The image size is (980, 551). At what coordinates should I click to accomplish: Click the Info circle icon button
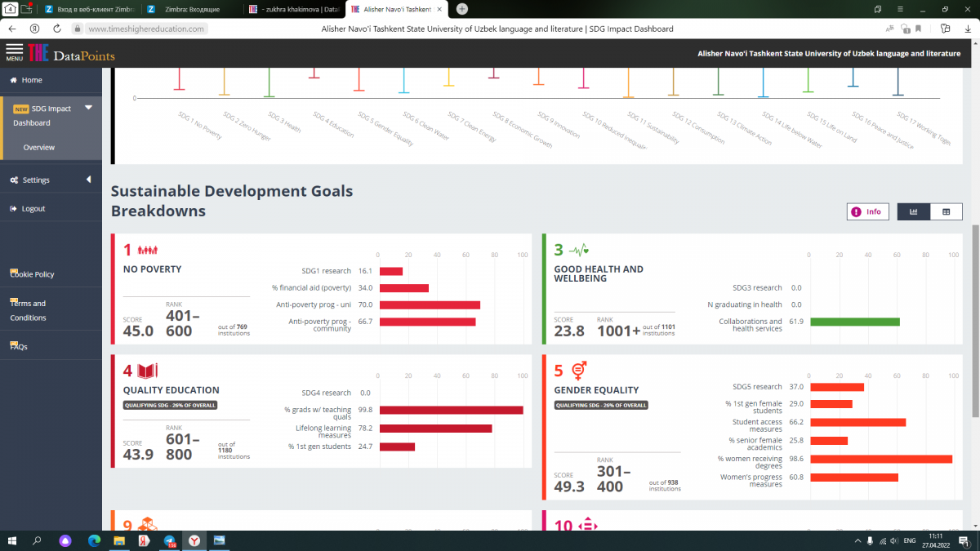856,211
